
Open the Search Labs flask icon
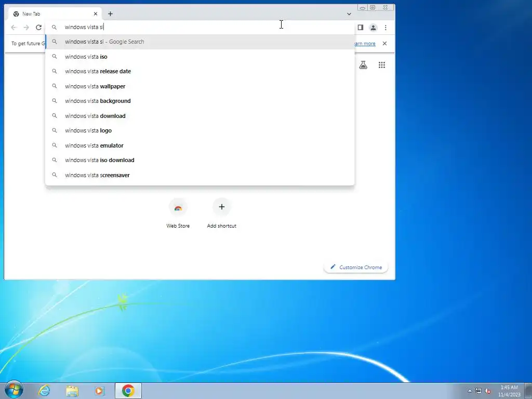[x=363, y=65]
